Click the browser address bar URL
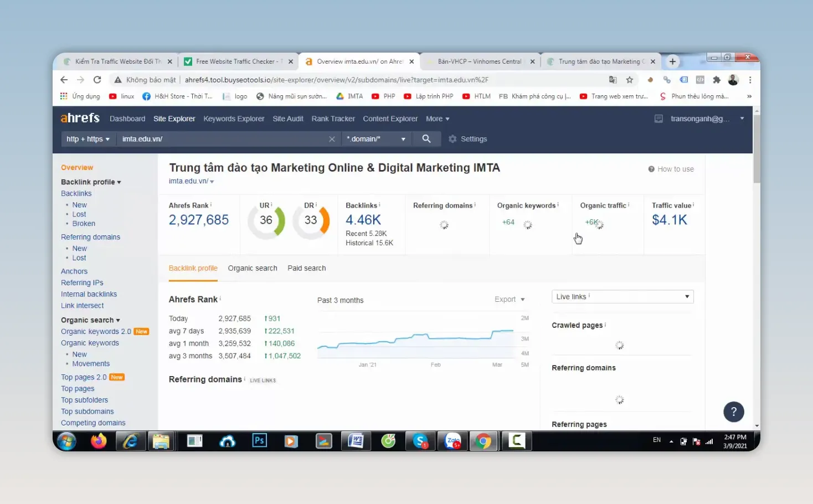 [336, 80]
